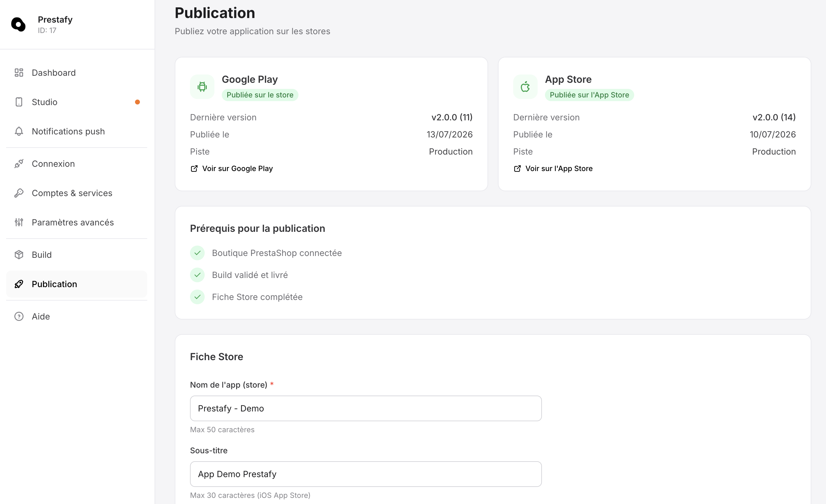Click the Fiche Store complétée text

(257, 297)
